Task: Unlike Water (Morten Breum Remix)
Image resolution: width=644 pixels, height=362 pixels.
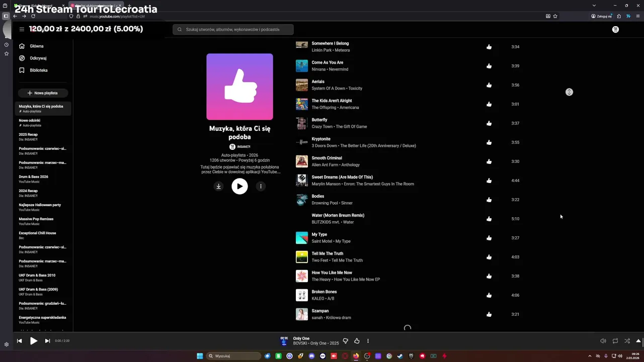Action: click(x=489, y=219)
